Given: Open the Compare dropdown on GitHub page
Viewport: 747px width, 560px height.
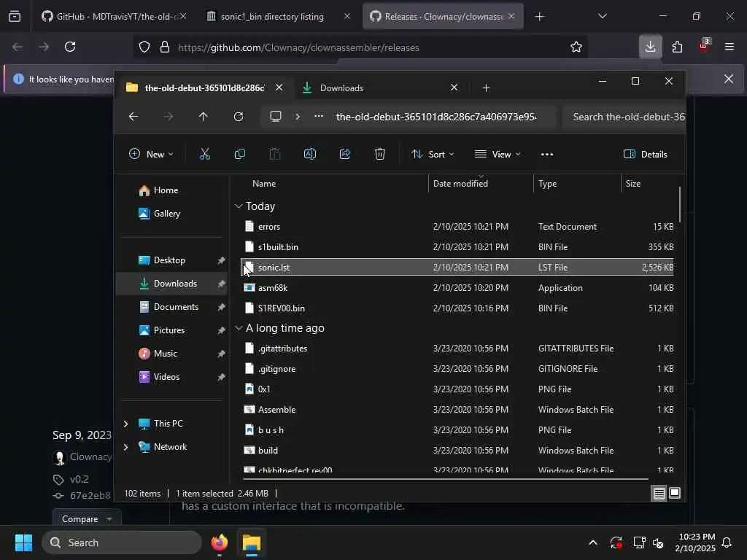Looking at the screenshot, I should [87, 518].
